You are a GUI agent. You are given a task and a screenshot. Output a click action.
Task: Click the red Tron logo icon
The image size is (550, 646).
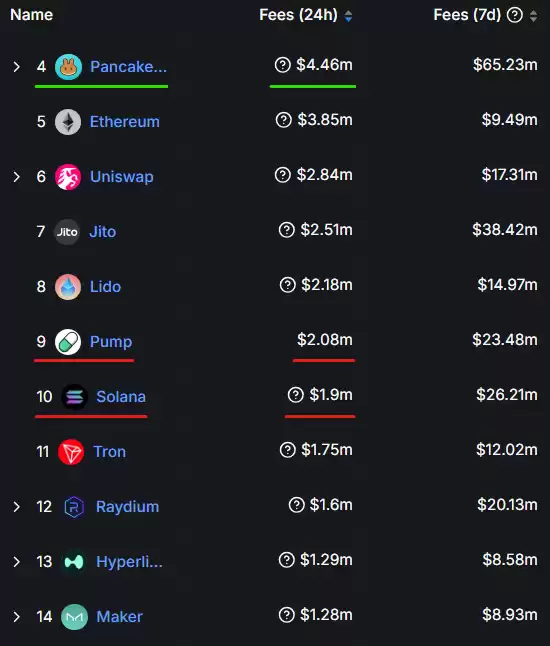pos(71,452)
